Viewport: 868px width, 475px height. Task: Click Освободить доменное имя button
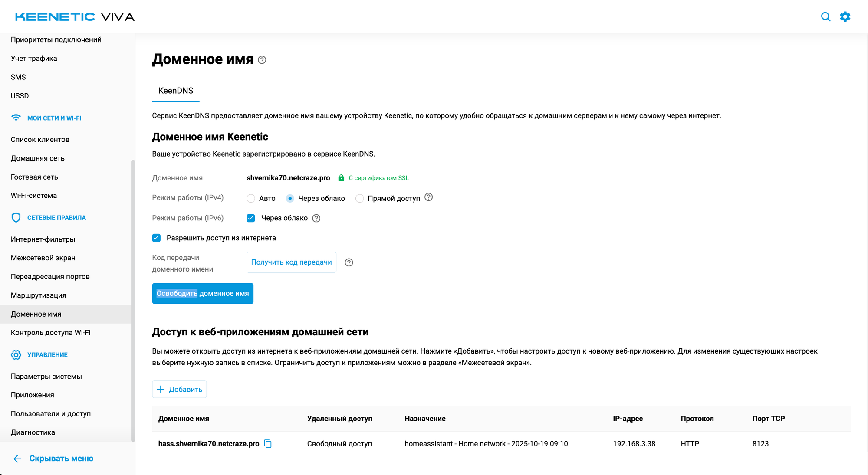203,294
